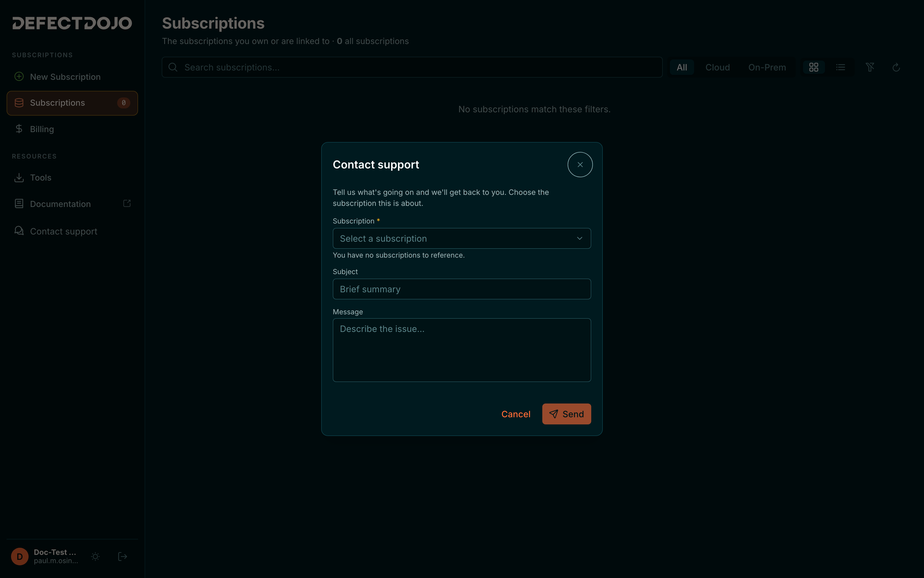The height and width of the screenshot is (578, 924).
Task: Send the support request
Action: [566, 414]
